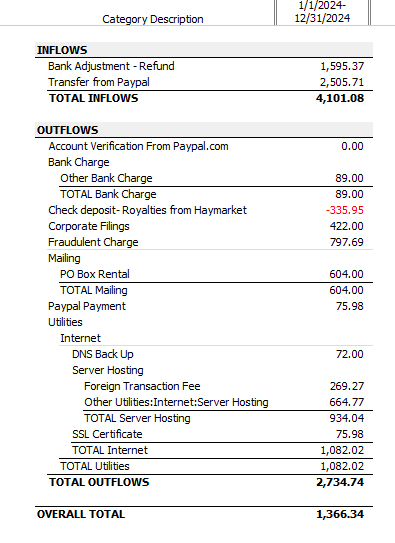Open the SSL Certificate category
Image resolution: width=395 pixels, height=543 pixels.
click(107, 434)
